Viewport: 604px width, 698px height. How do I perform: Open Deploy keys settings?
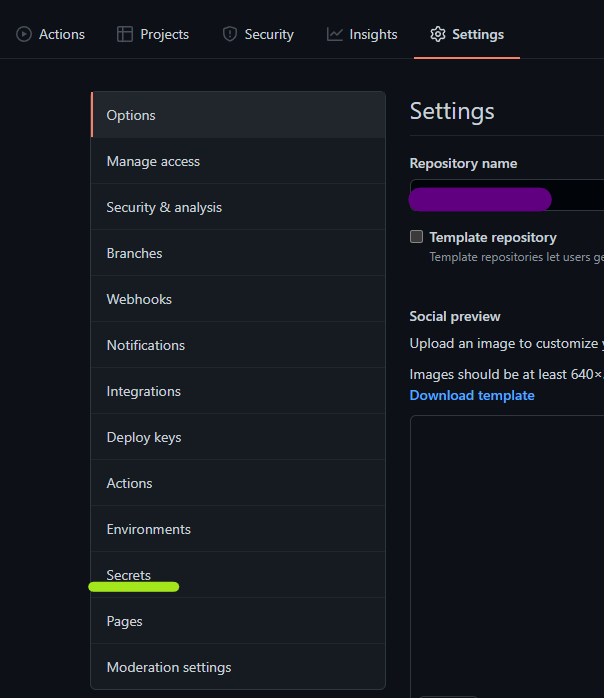[x=144, y=437]
